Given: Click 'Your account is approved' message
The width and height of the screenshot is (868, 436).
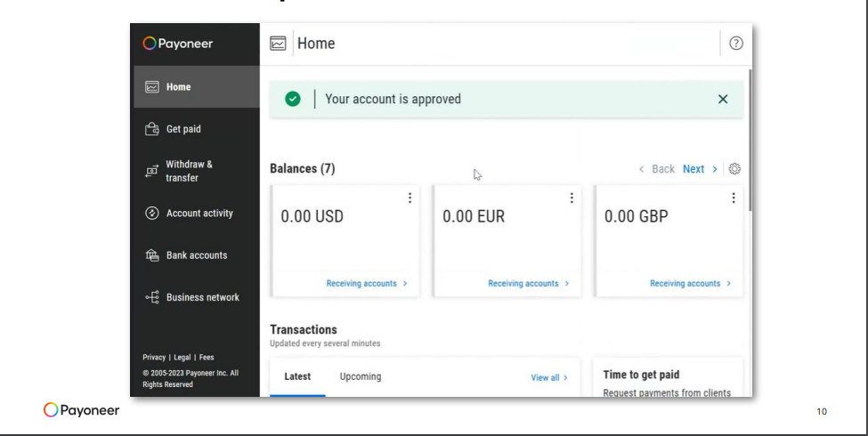Looking at the screenshot, I should click(393, 99).
